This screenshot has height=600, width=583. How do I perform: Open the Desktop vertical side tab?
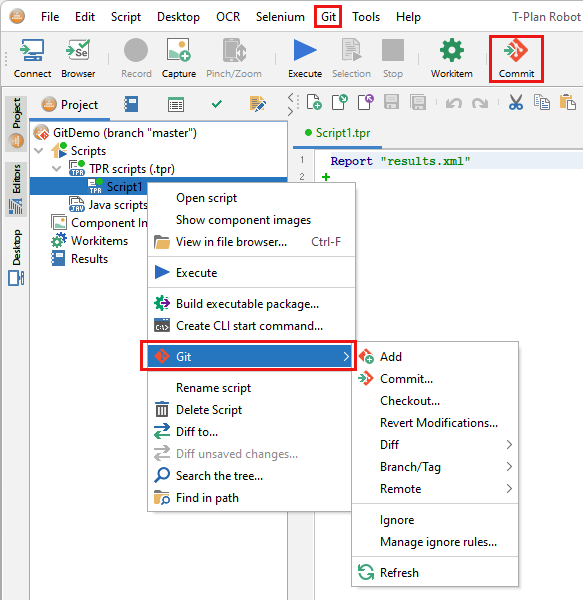[x=16, y=256]
